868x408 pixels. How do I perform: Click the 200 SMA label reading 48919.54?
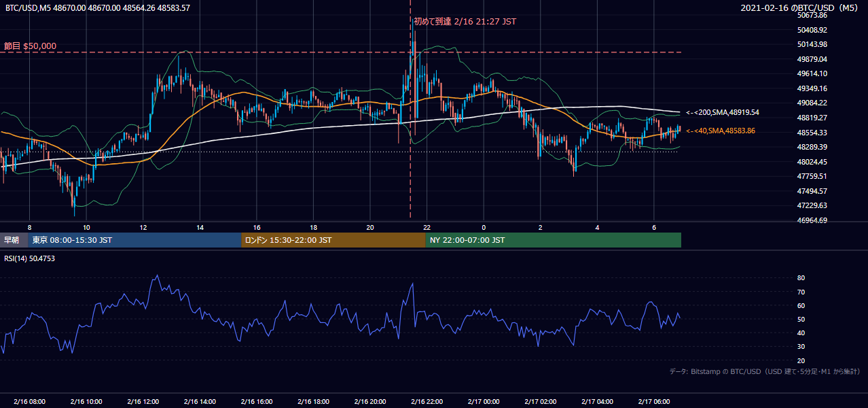click(x=723, y=112)
